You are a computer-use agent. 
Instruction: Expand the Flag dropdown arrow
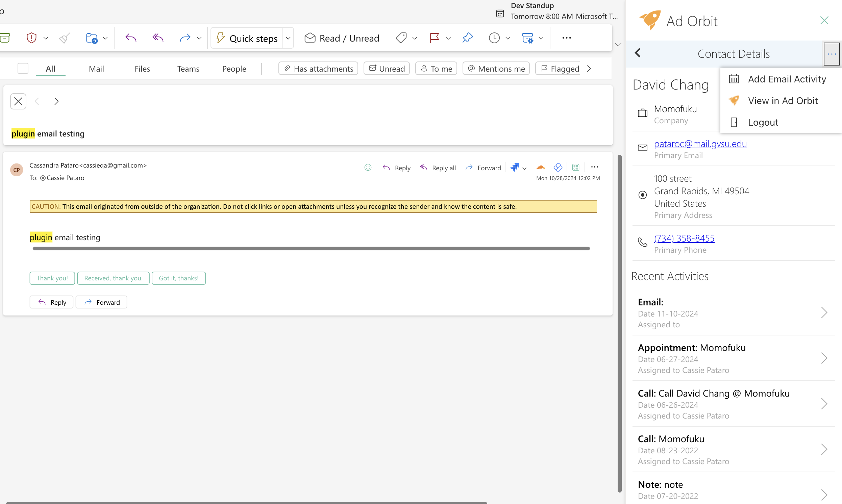tap(448, 38)
